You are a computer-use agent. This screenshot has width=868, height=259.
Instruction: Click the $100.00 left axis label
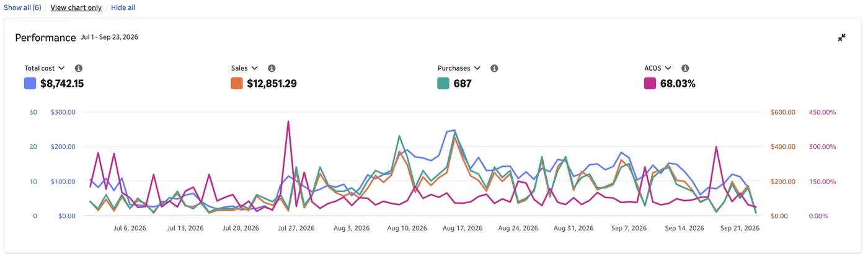(x=63, y=182)
